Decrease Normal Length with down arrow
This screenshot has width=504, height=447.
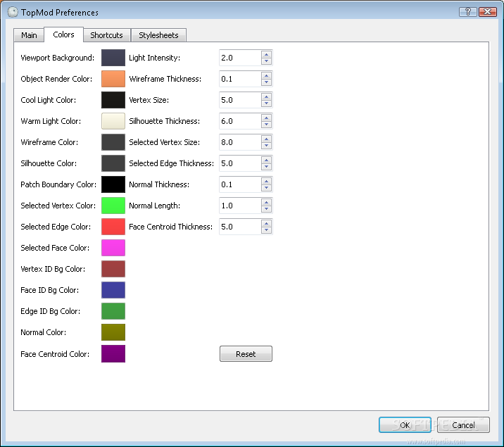[x=266, y=209]
